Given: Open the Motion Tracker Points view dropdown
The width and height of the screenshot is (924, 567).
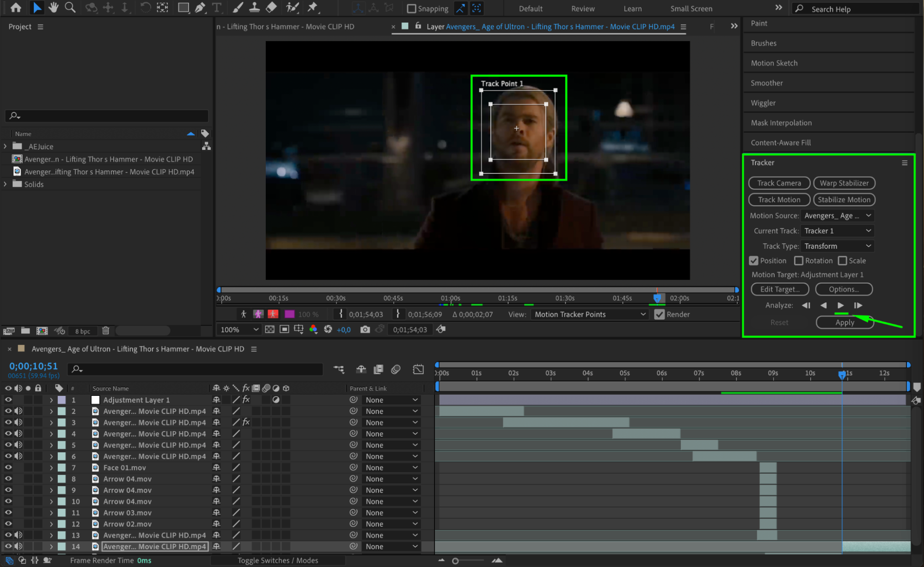Looking at the screenshot, I should point(590,314).
